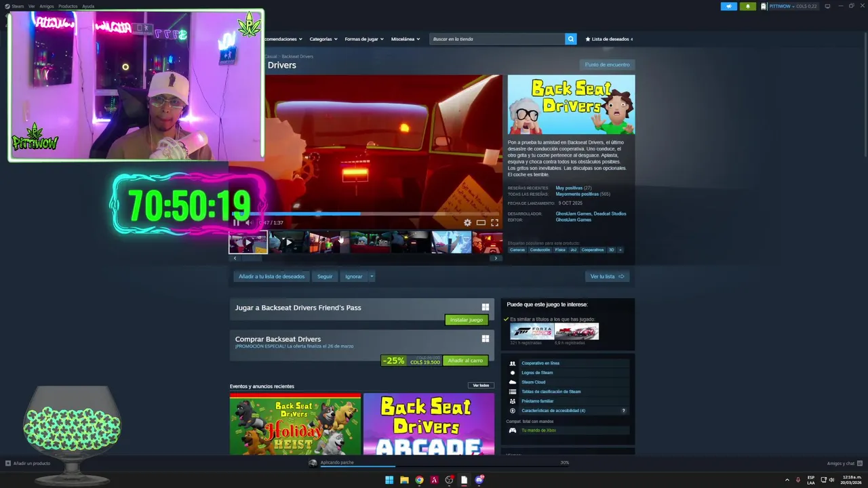Open Muy positivas recent reviews
Screen dimensions: 868x488
[569, 188]
